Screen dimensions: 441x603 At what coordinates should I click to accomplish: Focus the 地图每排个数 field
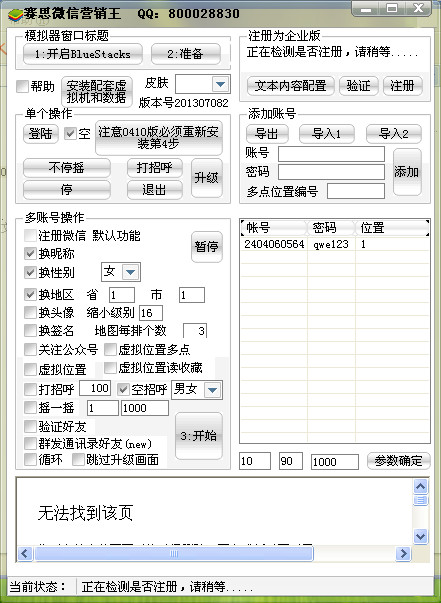[195, 331]
